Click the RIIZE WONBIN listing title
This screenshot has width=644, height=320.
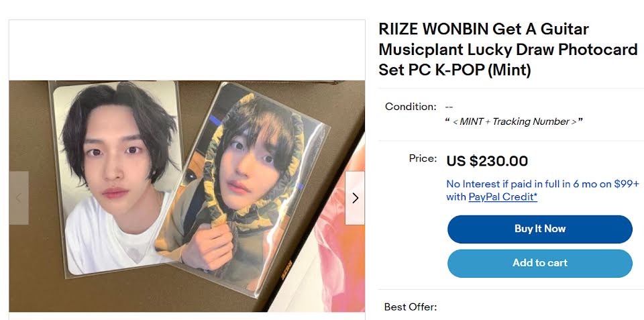(x=508, y=49)
